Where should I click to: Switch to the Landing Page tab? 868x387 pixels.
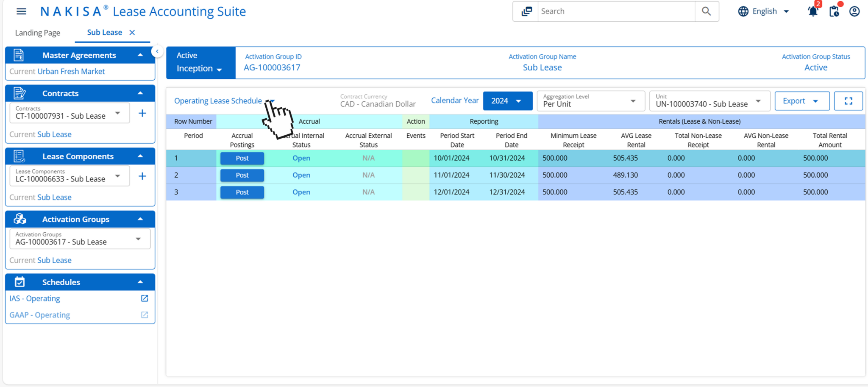38,33
